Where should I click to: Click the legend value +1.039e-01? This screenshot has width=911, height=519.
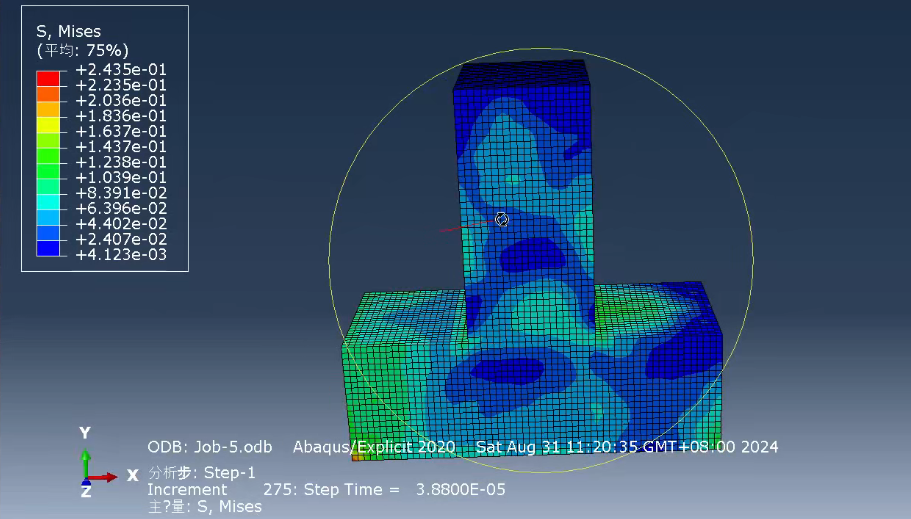point(121,177)
